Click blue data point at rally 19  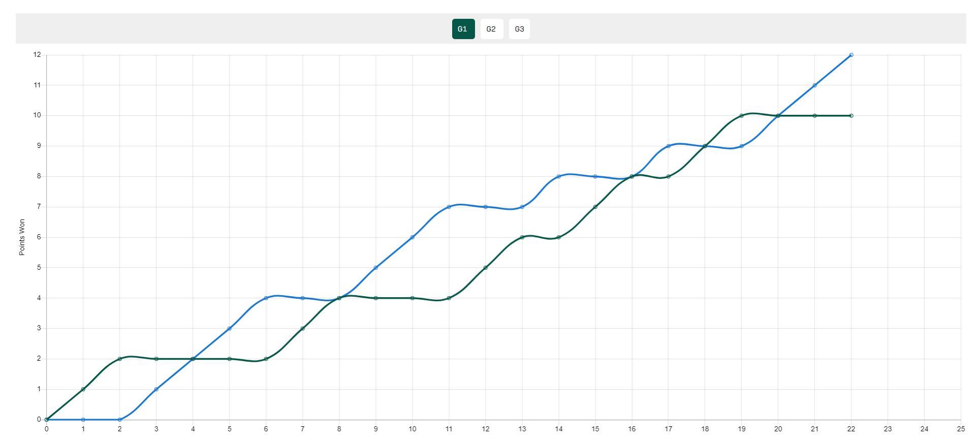tap(741, 146)
